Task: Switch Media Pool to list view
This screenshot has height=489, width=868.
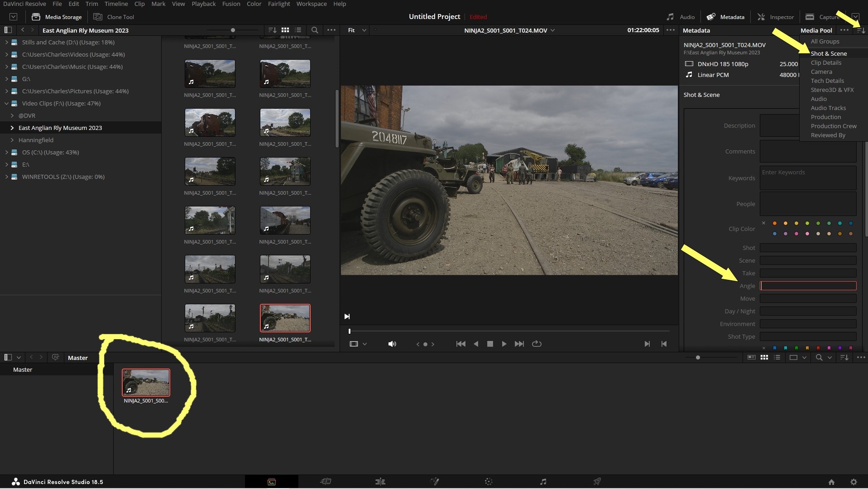Action: click(x=777, y=357)
